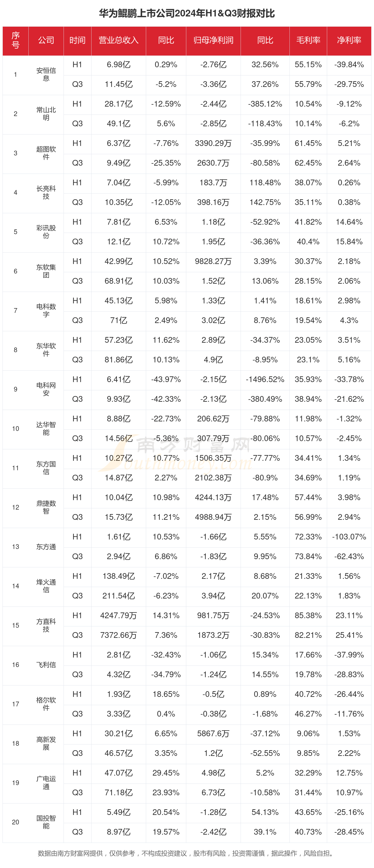The image size is (374, 868).
Task: Click the -1496.52% year-over-year cell
Action: click(265, 379)
